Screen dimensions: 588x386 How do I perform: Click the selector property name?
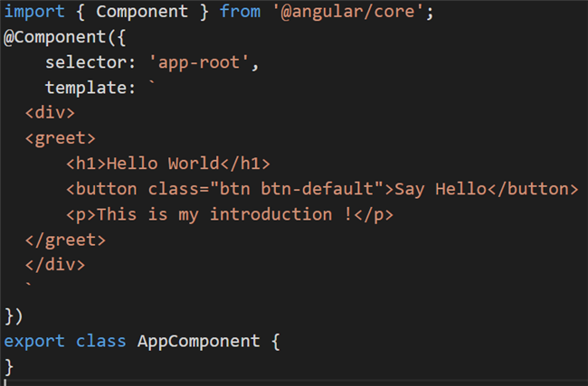click(86, 62)
